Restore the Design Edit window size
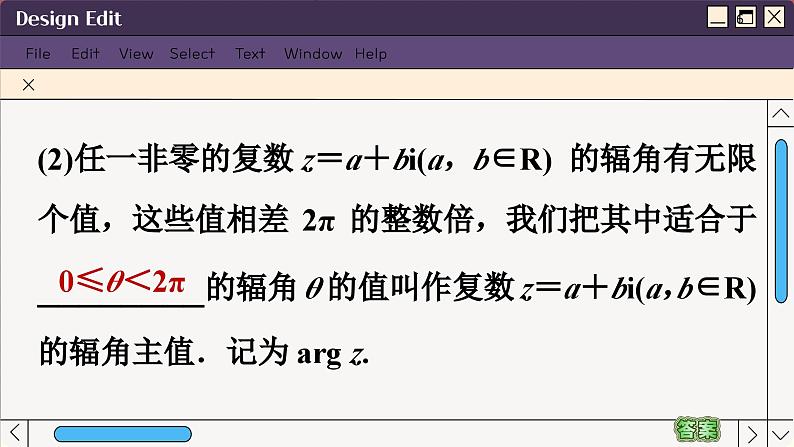 pos(745,17)
